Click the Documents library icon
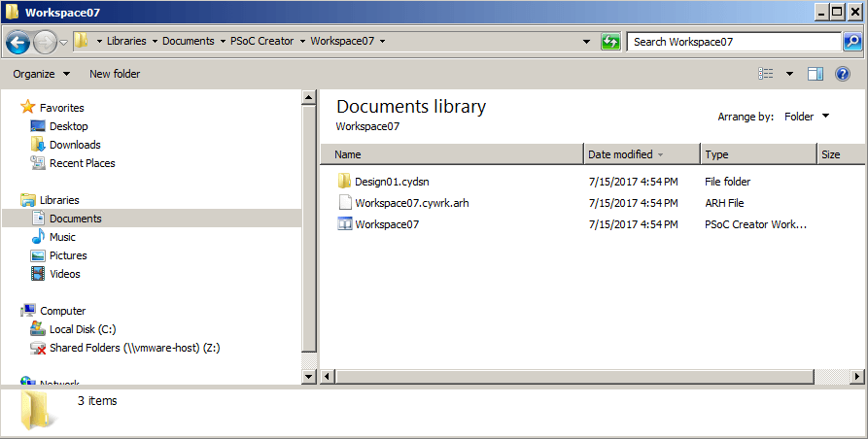The height and width of the screenshot is (439, 868). tap(38, 218)
